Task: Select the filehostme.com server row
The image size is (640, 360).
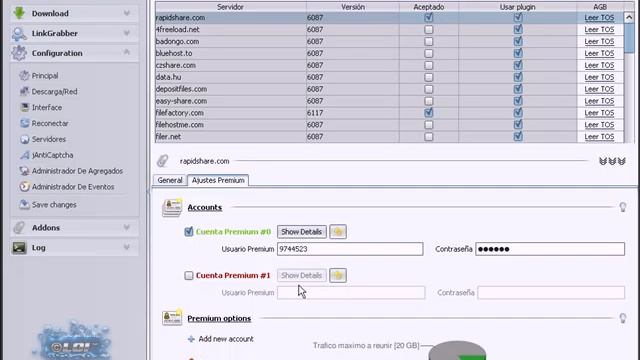Action: click(x=389, y=124)
